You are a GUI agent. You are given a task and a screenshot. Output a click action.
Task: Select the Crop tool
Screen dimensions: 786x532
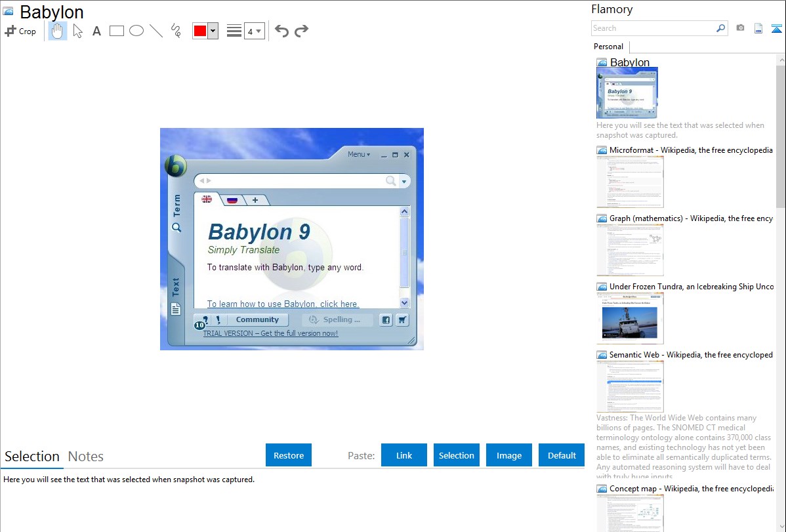click(x=20, y=31)
